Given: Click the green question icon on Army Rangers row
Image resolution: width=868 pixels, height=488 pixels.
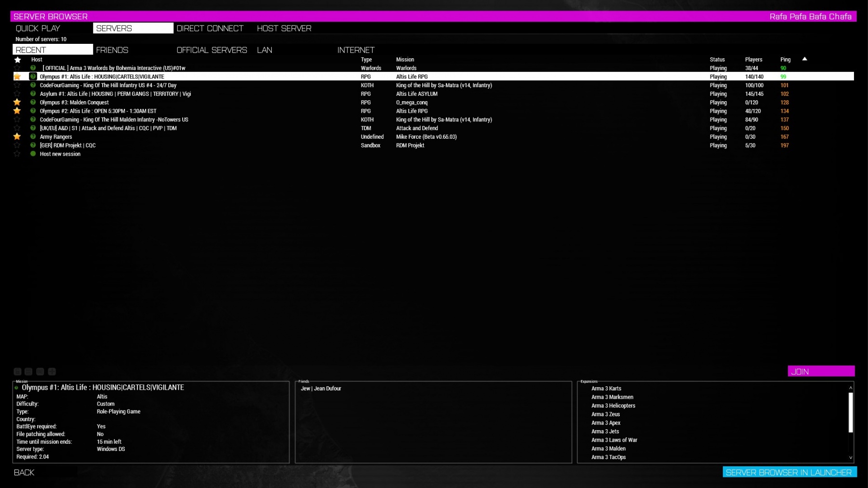Looking at the screenshot, I should click(32, 137).
